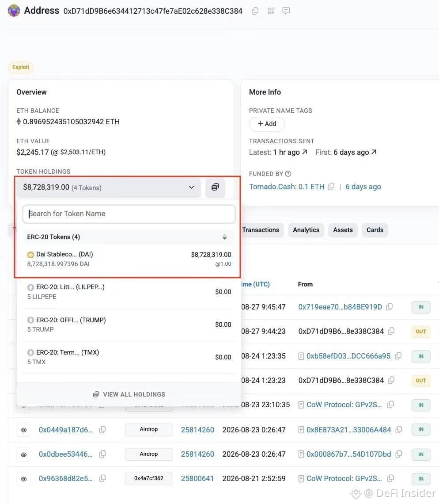Click the address blockie avatar
Image resolution: width=439 pixels, height=504 pixels.
click(14, 11)
